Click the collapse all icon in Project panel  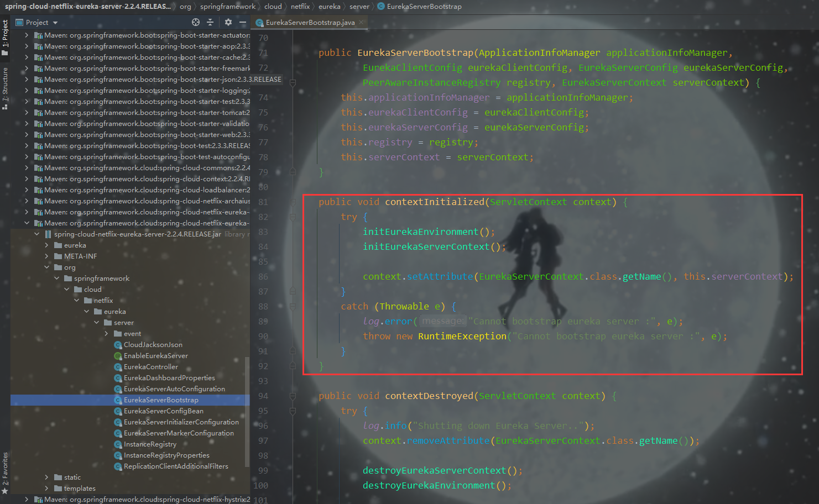pos(210,22)
